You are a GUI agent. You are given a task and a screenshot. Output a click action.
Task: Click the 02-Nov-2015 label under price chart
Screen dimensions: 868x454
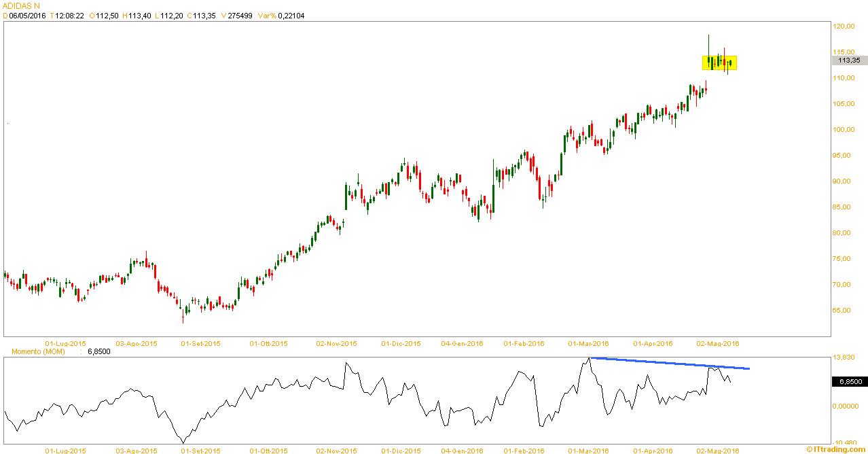pos(337,344)
